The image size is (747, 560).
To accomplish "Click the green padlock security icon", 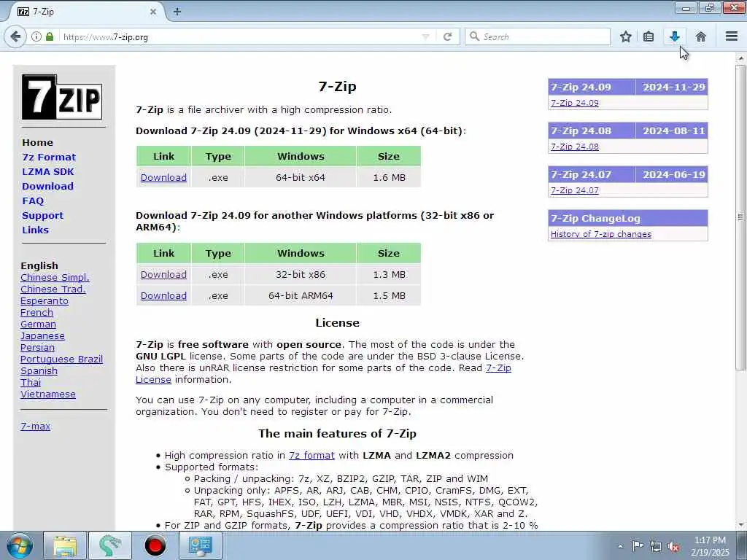I will pyautogui.click(x=50, y=36).
